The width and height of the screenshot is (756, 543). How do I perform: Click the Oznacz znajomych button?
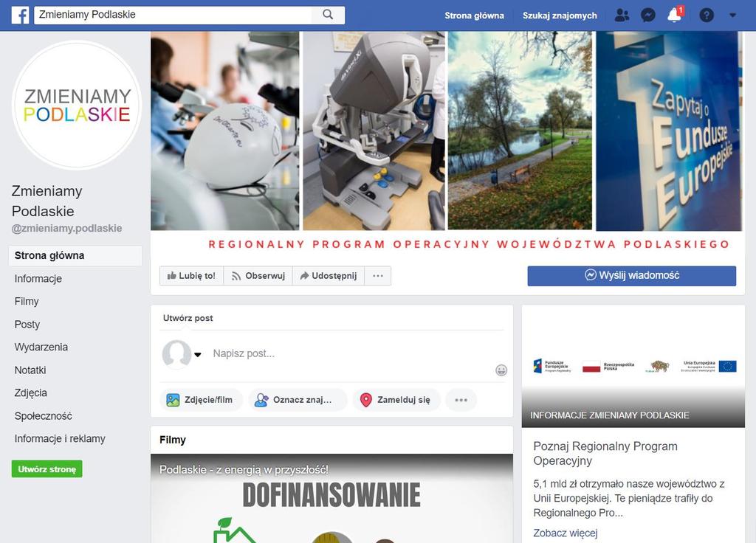click(298, 400)
